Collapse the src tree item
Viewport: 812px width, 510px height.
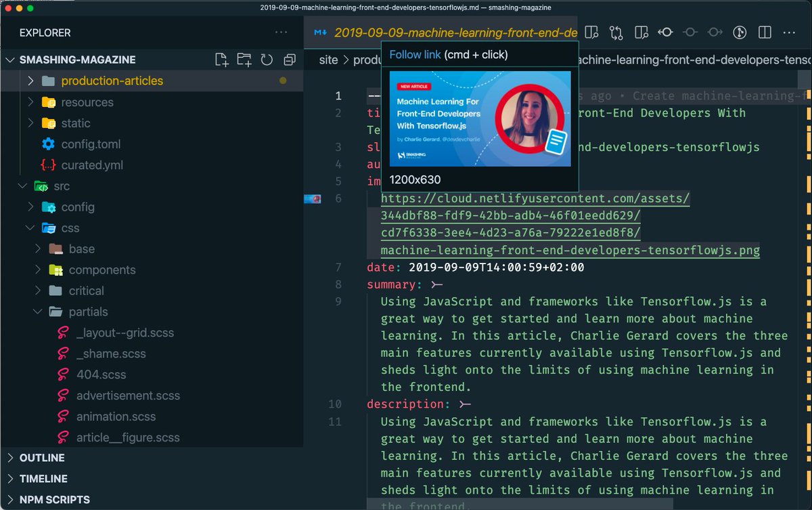coord(22,186)
